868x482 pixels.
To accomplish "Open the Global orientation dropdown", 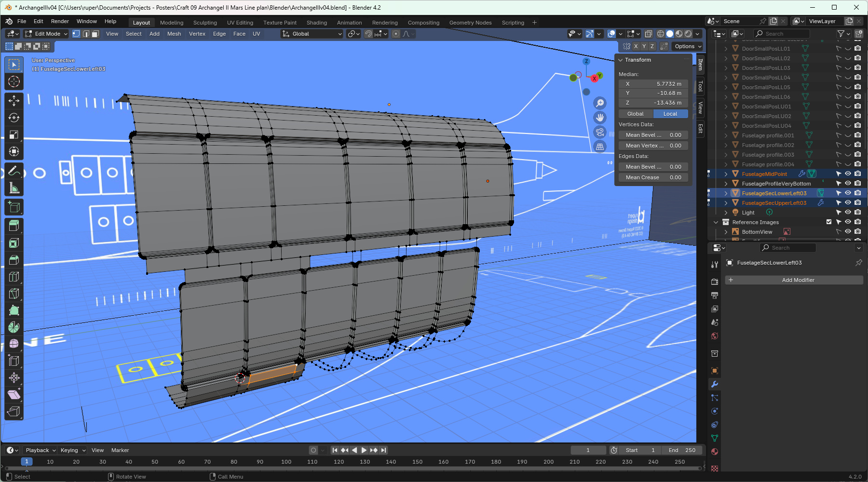I will click(312, 34).
